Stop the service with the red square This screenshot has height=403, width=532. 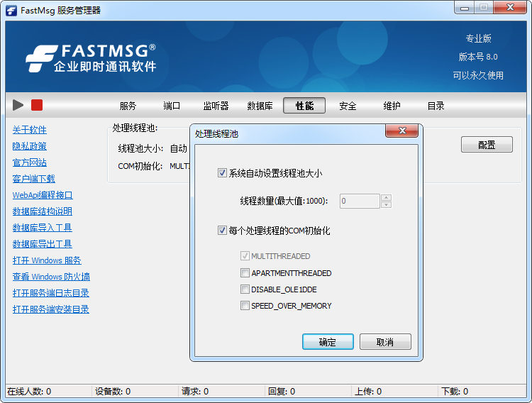(37, 105)
